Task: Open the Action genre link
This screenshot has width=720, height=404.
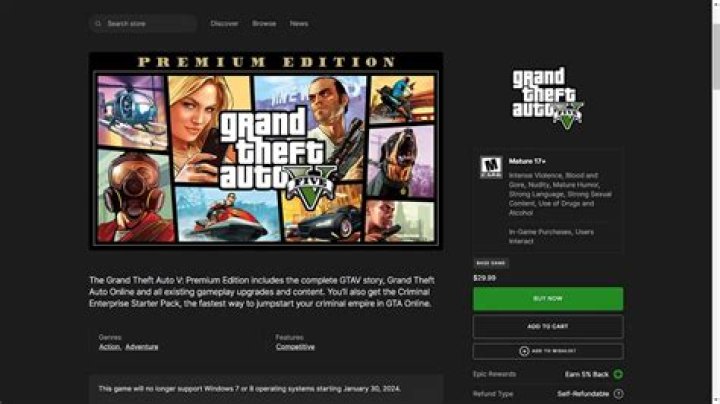Action: [109, 347]
